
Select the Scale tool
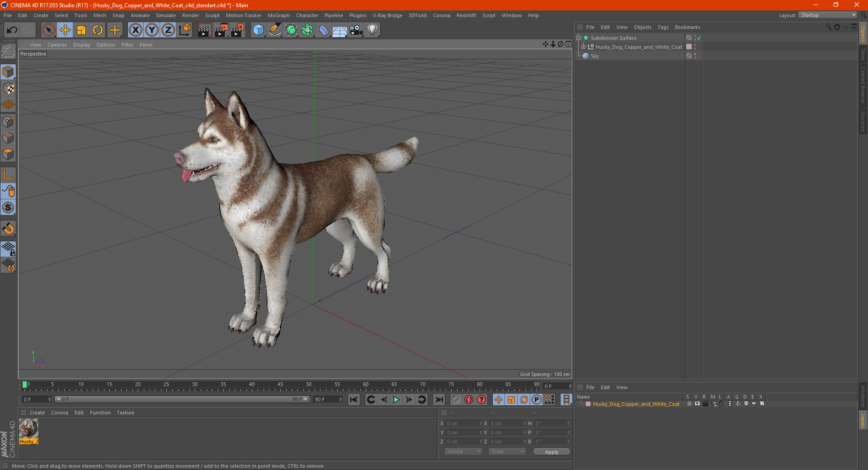[x=81, y=30]
